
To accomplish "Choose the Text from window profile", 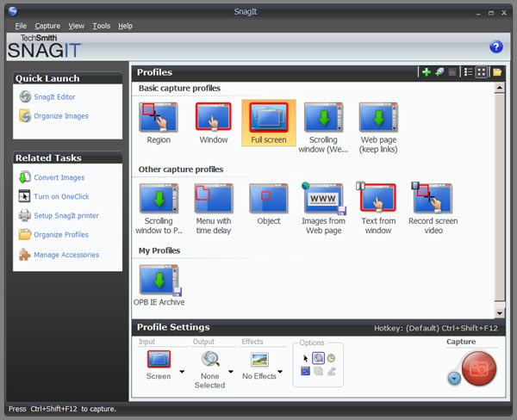I will 378,209.
